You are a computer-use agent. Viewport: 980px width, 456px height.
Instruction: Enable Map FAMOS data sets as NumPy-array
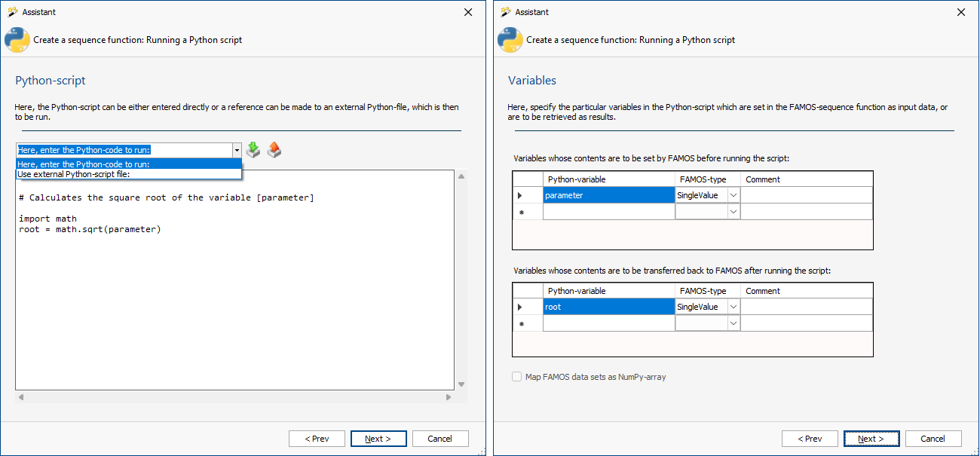[x=517, y=377]
